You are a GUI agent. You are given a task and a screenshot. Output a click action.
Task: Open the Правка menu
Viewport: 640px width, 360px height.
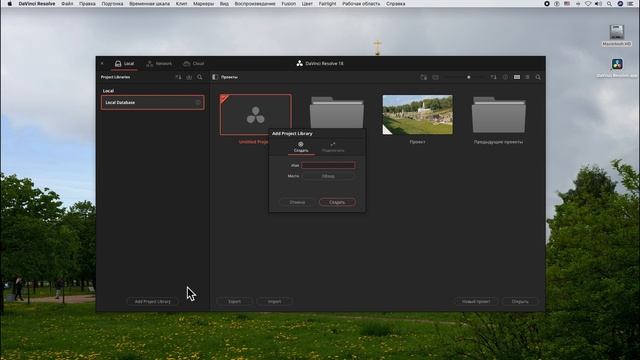tap(87, 4)
